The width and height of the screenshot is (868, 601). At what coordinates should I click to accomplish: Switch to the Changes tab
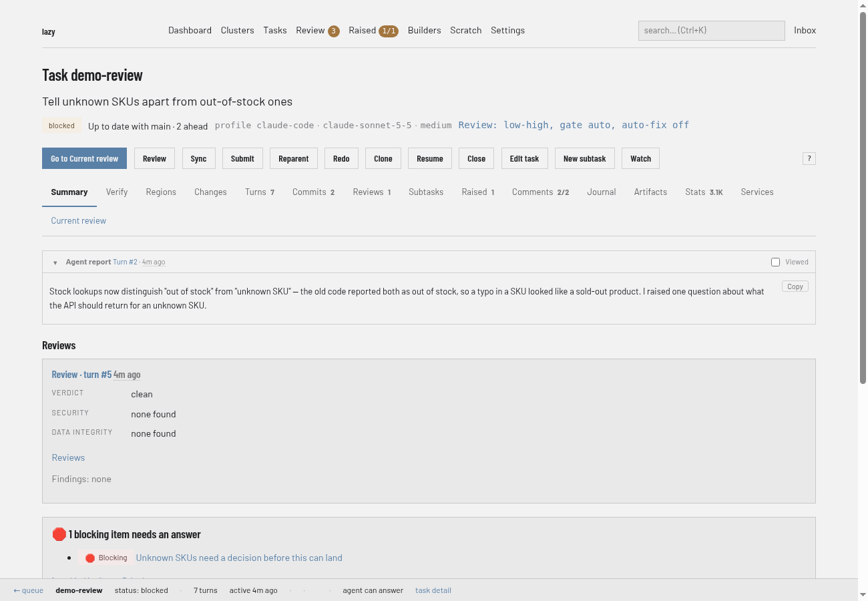coord(210,192)
